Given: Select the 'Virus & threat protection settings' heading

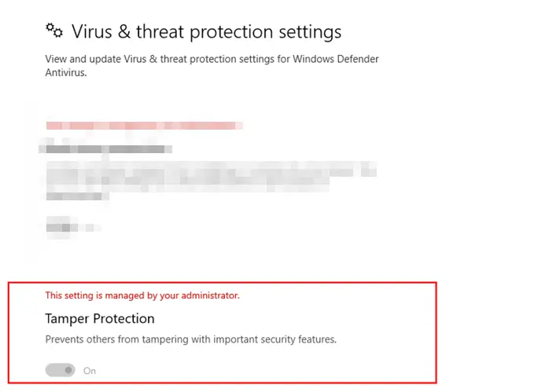Looking at the screenshot, I should (x=207, y=31).
